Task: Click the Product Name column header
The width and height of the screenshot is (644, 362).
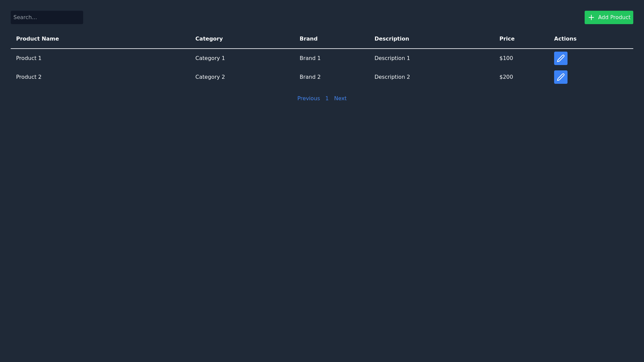Action: [x=38, y=39]
